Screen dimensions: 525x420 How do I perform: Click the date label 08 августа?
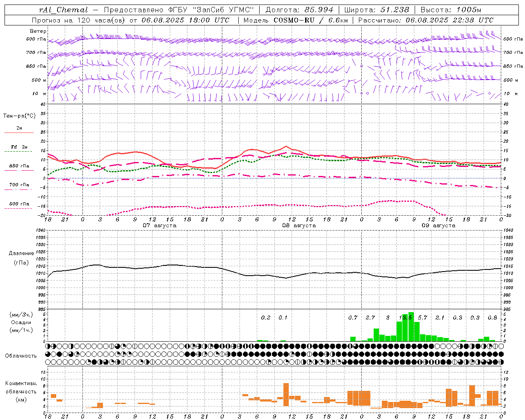299,226
